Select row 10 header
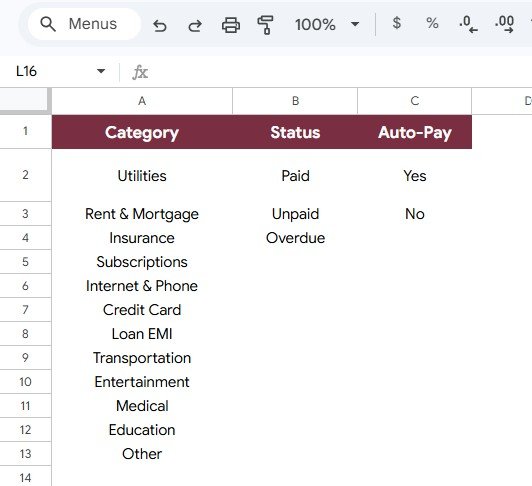 pos(25,382)
